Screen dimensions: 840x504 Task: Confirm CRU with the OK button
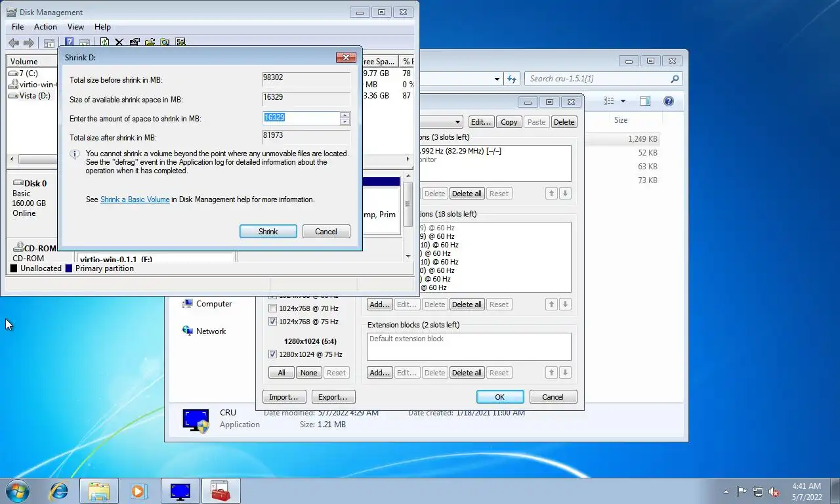pos(500,397)
